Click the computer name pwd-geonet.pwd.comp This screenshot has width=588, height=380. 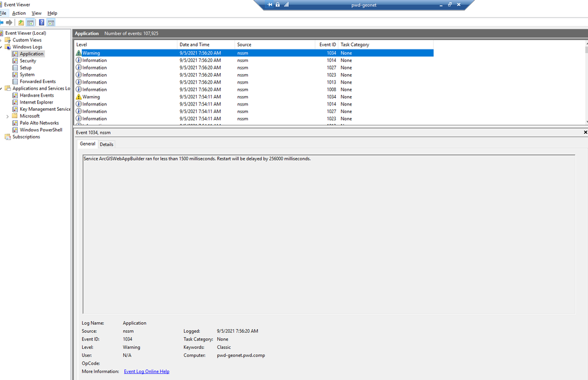coord(241,355)
